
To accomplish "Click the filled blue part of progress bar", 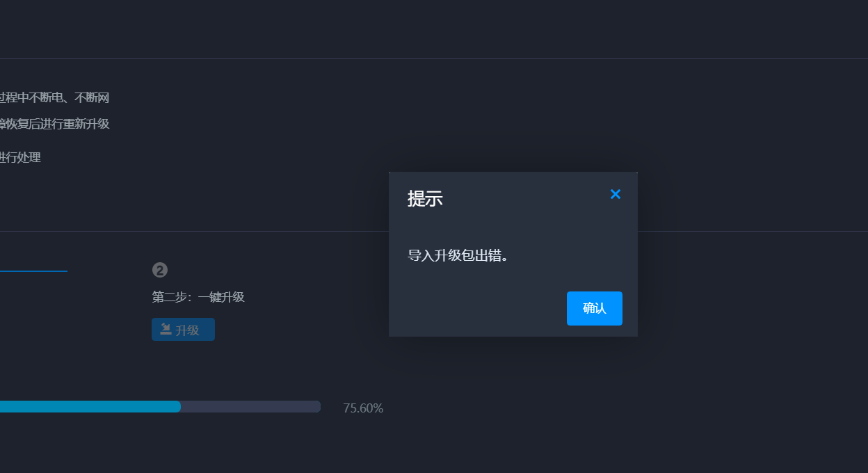I will click(x=90, y=406).
